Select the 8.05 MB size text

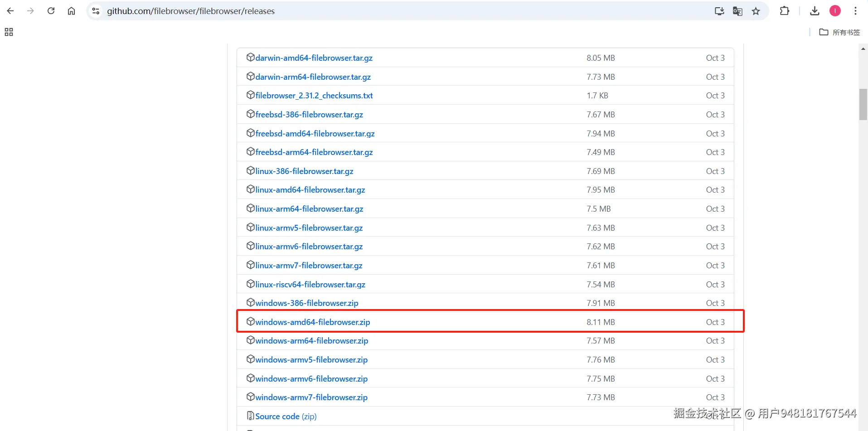[x=601, y=58]
